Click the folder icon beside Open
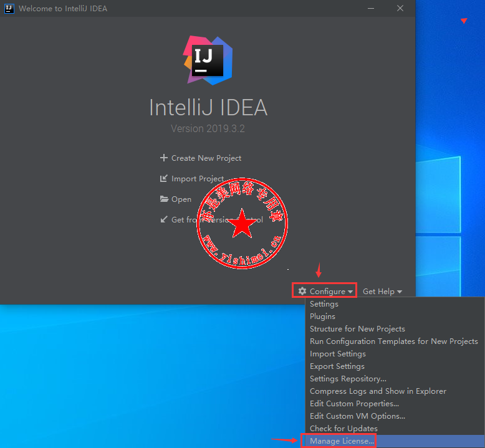 [x=164, y=199]
